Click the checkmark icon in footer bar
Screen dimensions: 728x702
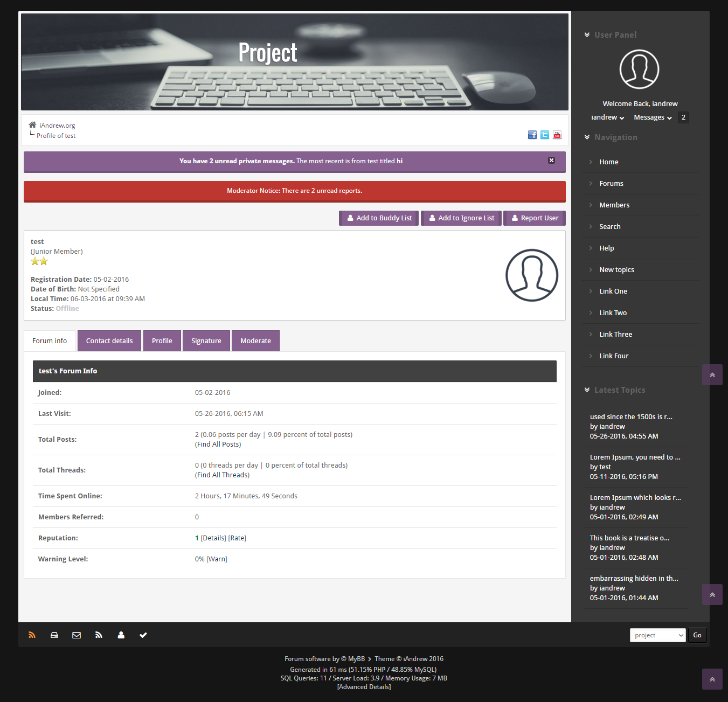pyautogui.click(x=143, y=635)
